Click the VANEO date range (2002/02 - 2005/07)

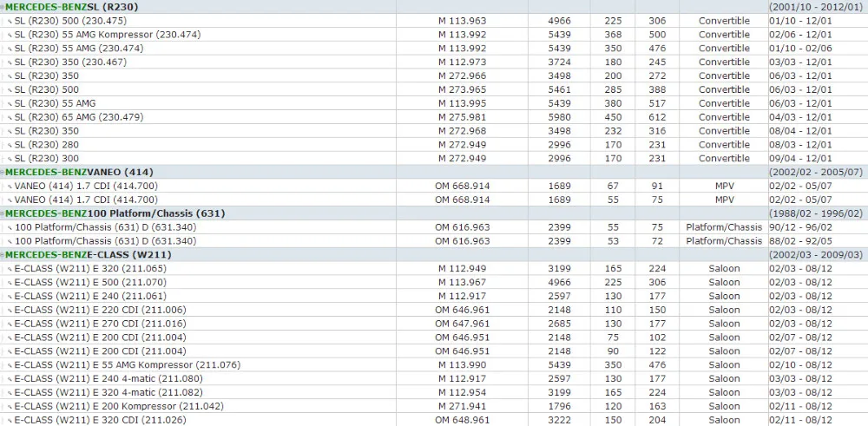[816, 172]
